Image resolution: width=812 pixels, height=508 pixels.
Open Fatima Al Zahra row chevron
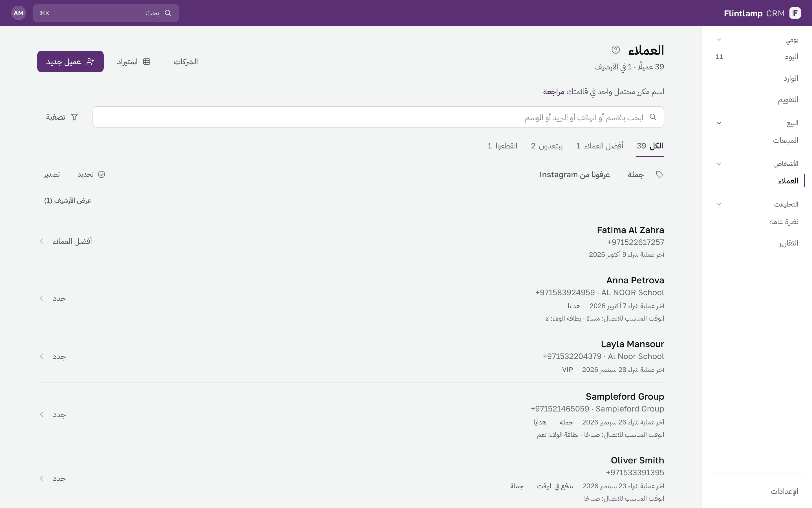coord(42,241)
